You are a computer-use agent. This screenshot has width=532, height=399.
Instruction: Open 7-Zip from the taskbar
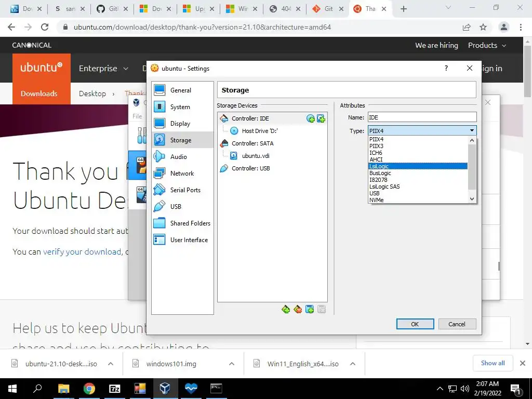pyautogui.click(x=114, y=389)
